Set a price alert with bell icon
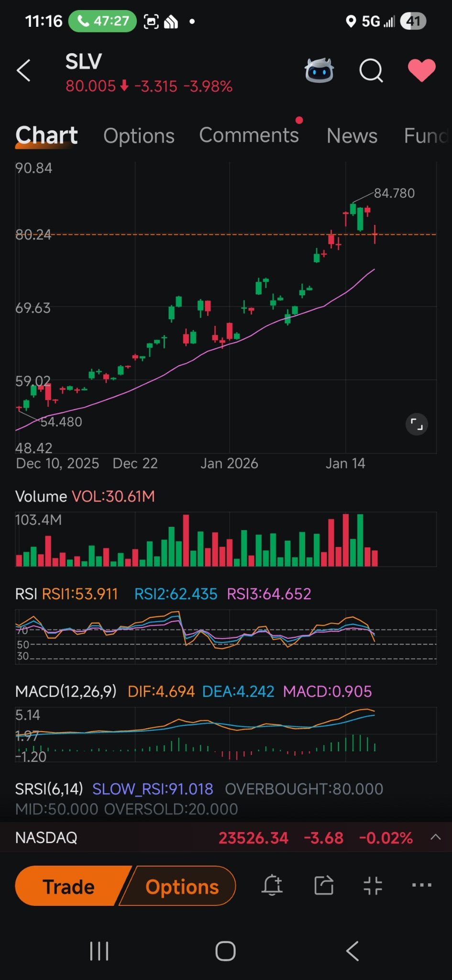The width and height of the screenshot is (452, 980). coord(272,885)
